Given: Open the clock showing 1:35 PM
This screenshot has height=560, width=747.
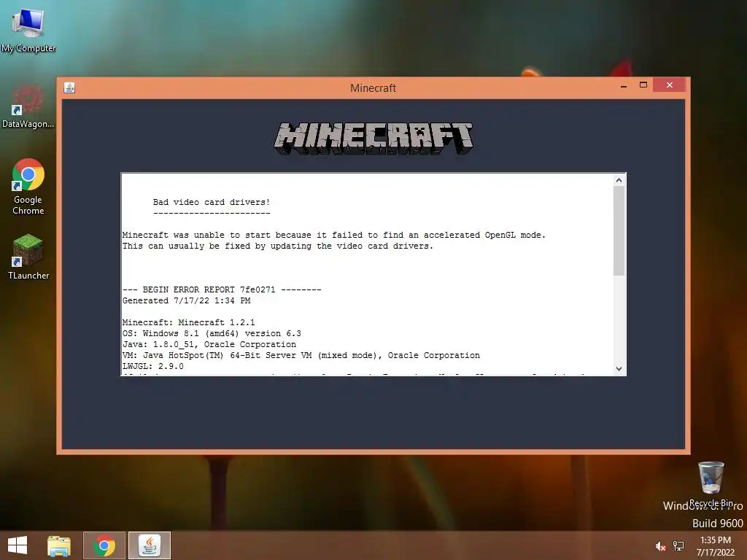Looking at the screenshot, I should [716, 546].
